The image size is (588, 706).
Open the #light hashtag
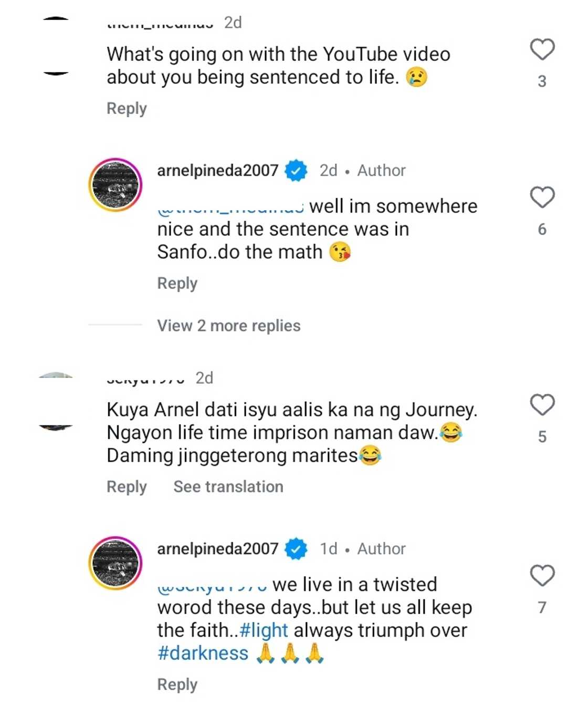264,630
